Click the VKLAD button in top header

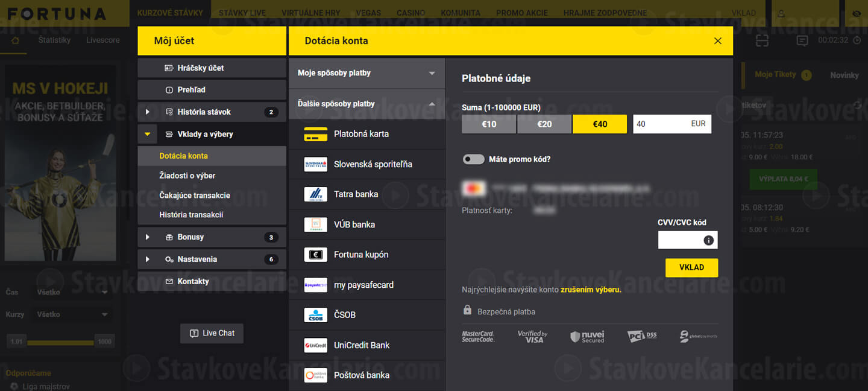(744, 13)
